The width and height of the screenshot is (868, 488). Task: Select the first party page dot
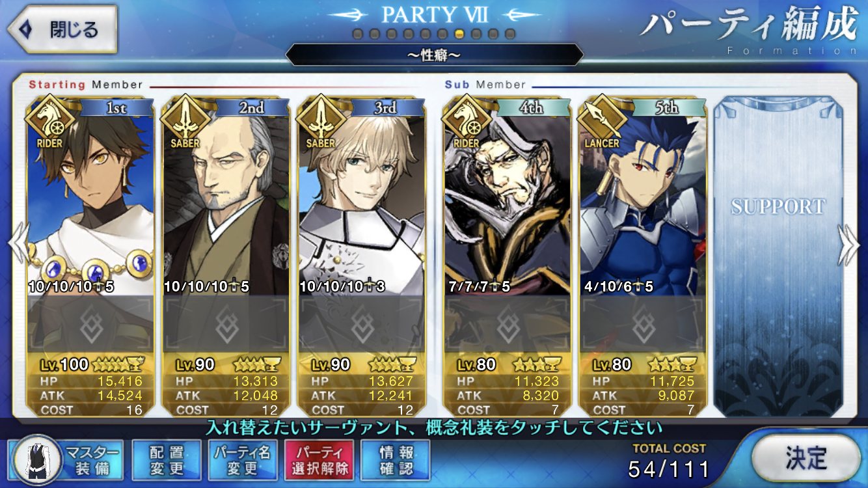358,33
